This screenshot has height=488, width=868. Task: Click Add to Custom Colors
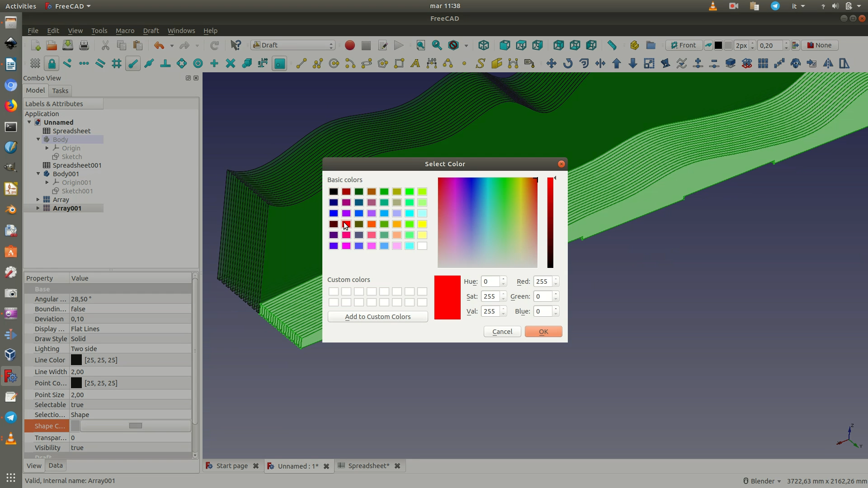[x=378, y=317]
